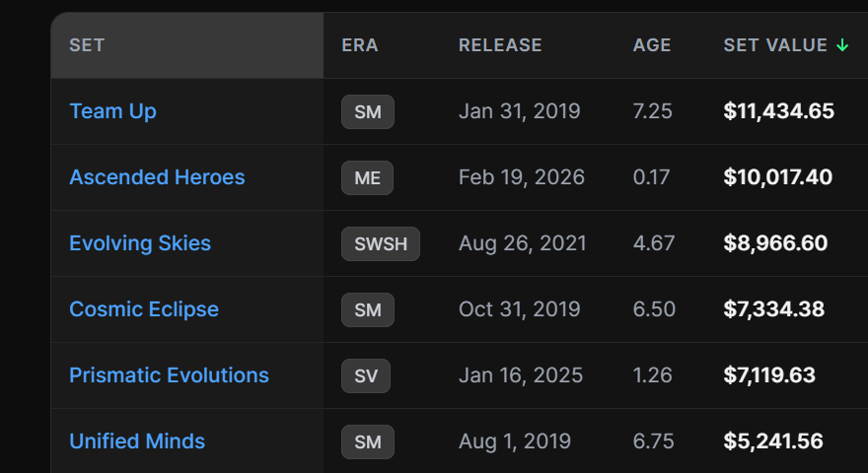Click the age value 7.25
This screenshot has height=473, width=868.
(x=652, y=111)
